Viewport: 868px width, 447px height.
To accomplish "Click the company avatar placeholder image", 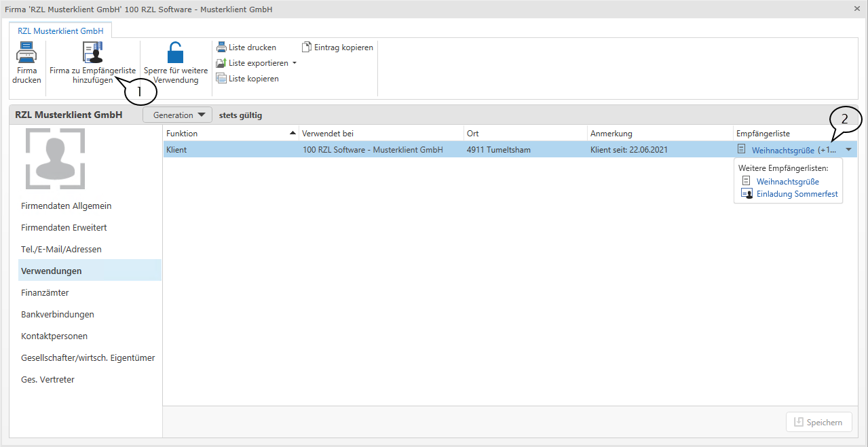I will coord(55,159).
